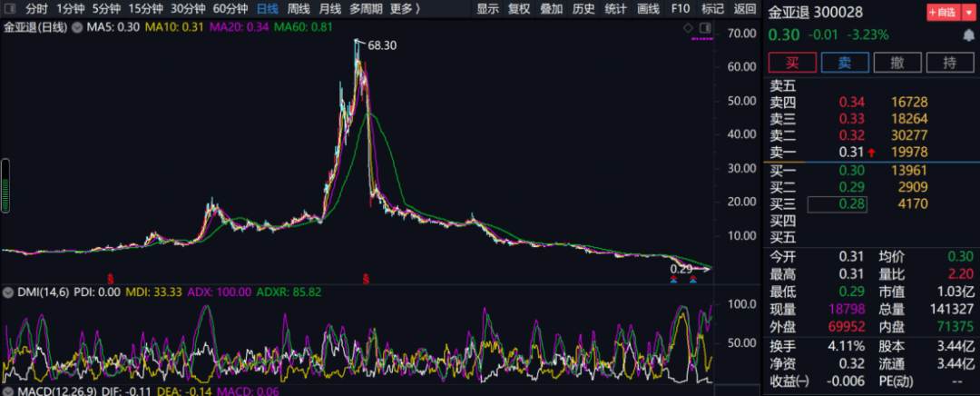
Task: Click the first red dollar event marker
Action: 112,277
